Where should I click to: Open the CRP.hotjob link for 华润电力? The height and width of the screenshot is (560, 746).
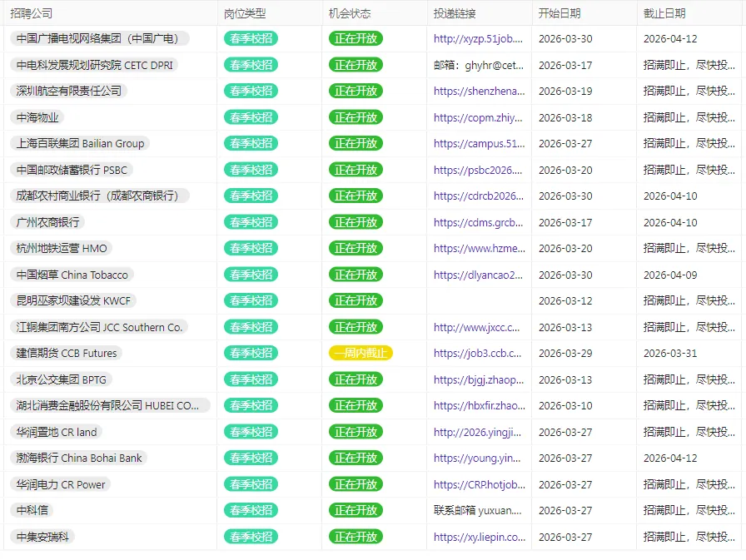pos(479,484)
